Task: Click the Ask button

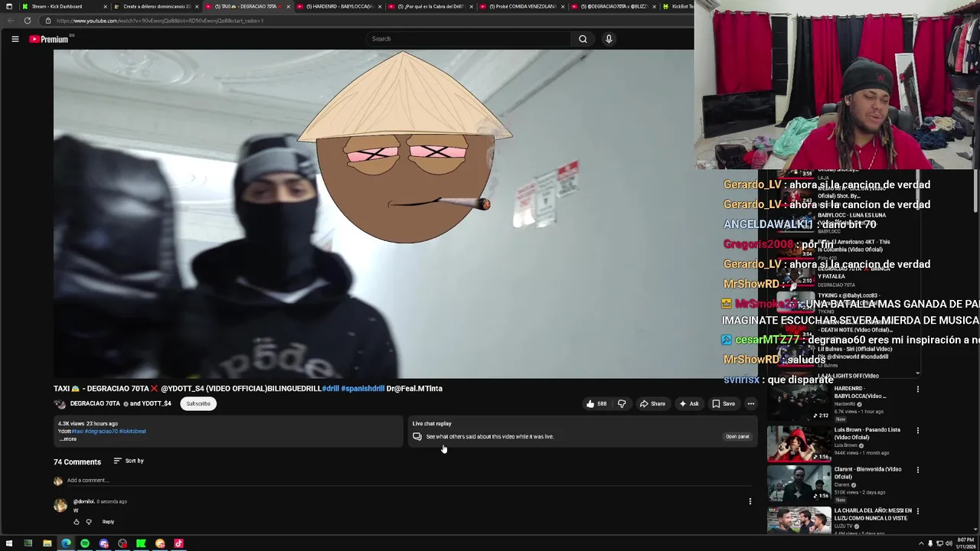Action: point(689,404)
